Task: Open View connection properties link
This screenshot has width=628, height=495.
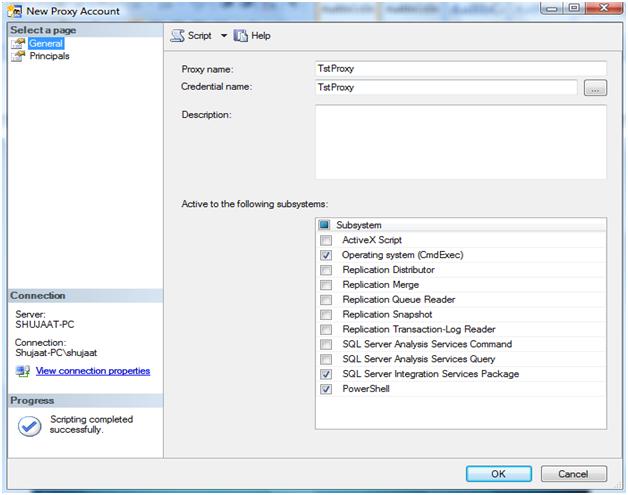Action: click(x=92, y=371)
